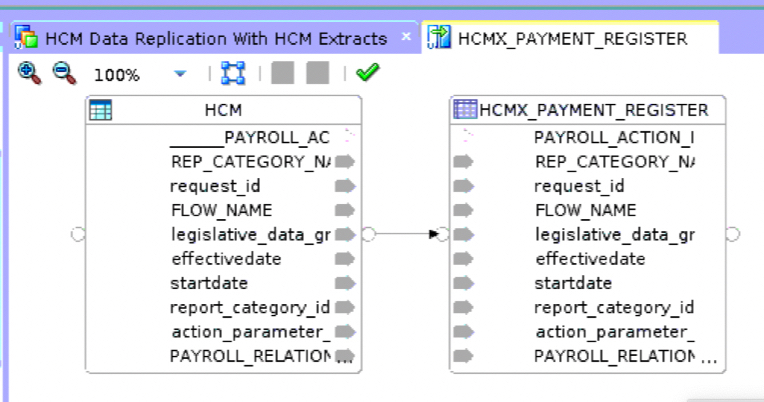
Task: Click the first gray square toolbar button
Action: coord(283,73)
